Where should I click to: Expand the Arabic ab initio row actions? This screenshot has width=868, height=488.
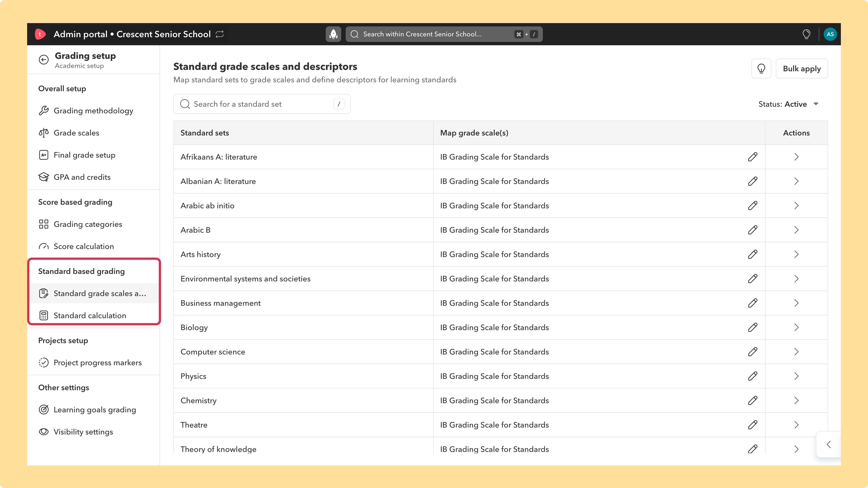click(796, 205)
